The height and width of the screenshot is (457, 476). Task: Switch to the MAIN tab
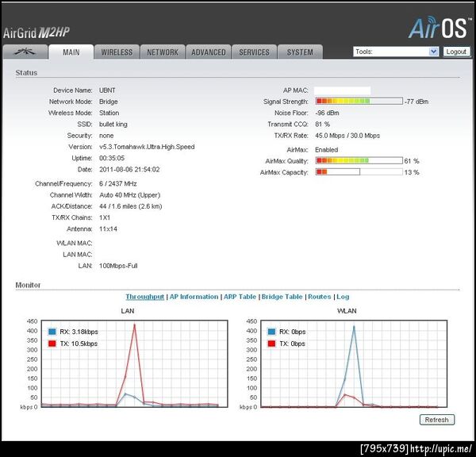pyautogui.click(x=71, y=52)
